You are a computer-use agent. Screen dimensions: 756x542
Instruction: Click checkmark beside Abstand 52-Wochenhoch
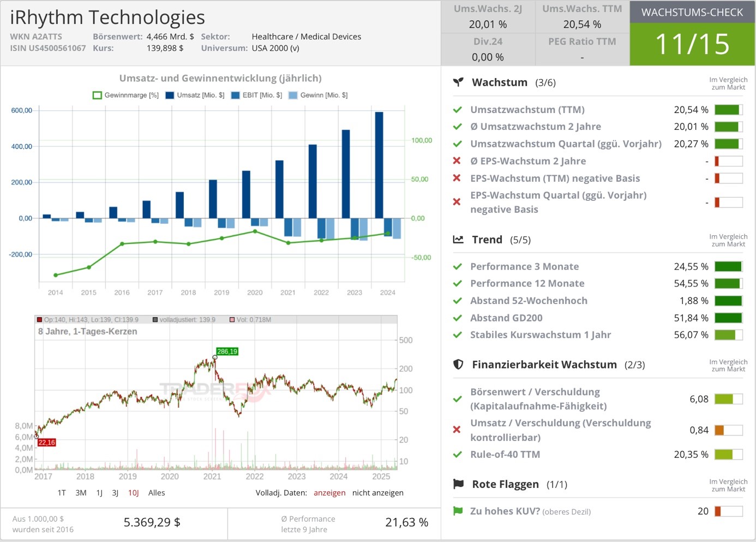[x=458, y=301]
